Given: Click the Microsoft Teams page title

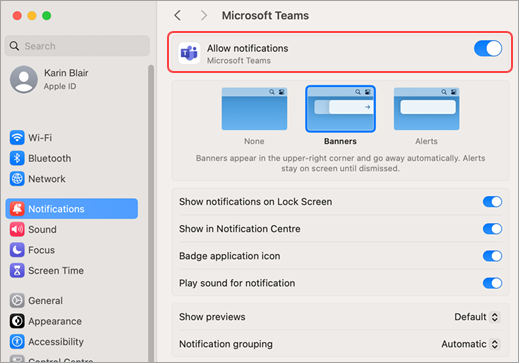Looking at the screenshot, I should pos(265,15).
